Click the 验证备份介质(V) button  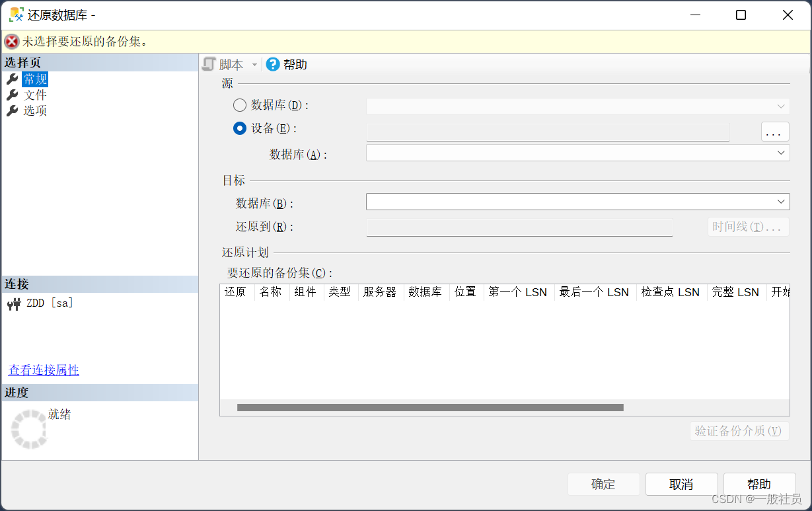(x=739, y=431)
